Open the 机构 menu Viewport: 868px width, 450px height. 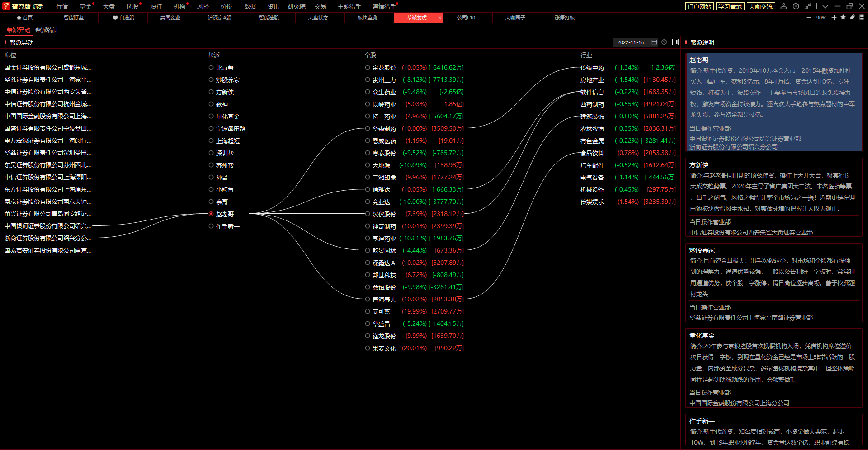coord(179,6)
